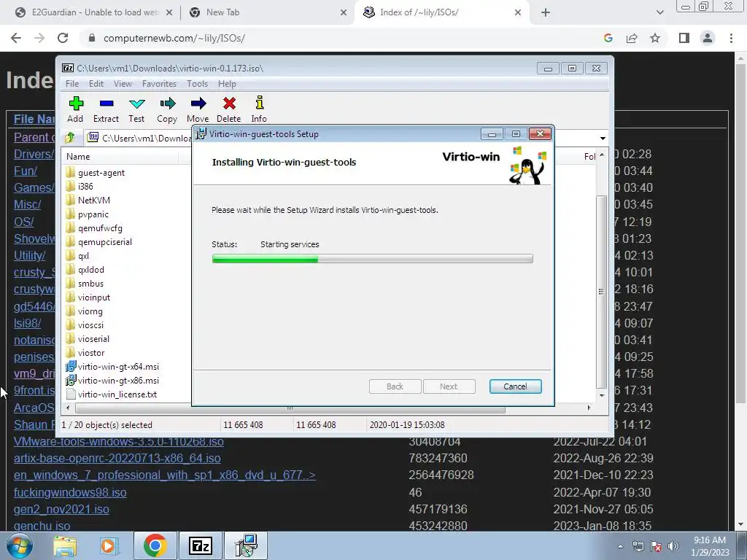Click the disabled Back button in setup

point(395,386)
